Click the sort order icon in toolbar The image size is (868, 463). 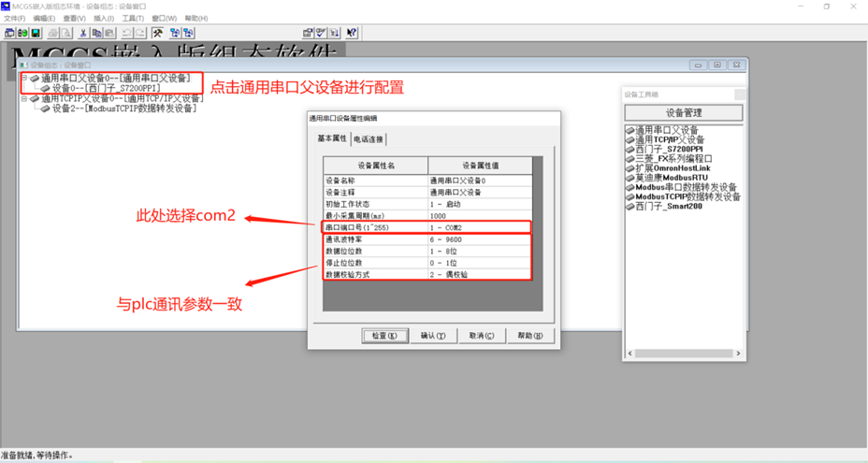coord(334,34)
